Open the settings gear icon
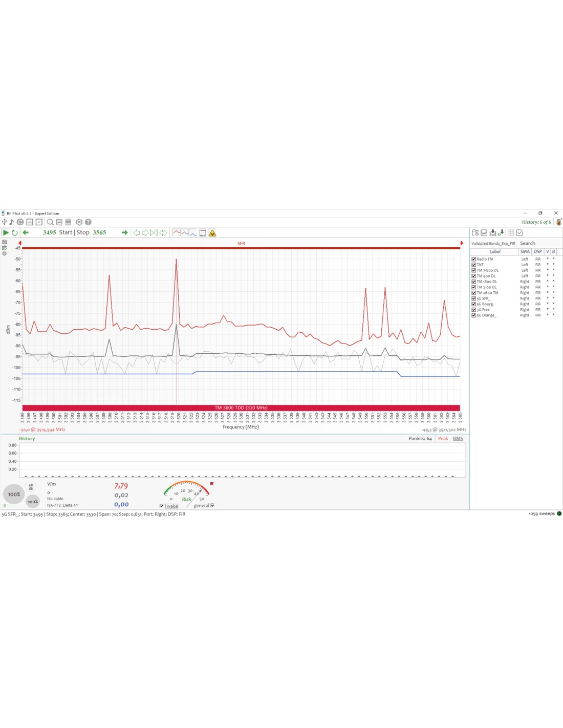Viewport: 563px width, 728px height. (79, 222)
